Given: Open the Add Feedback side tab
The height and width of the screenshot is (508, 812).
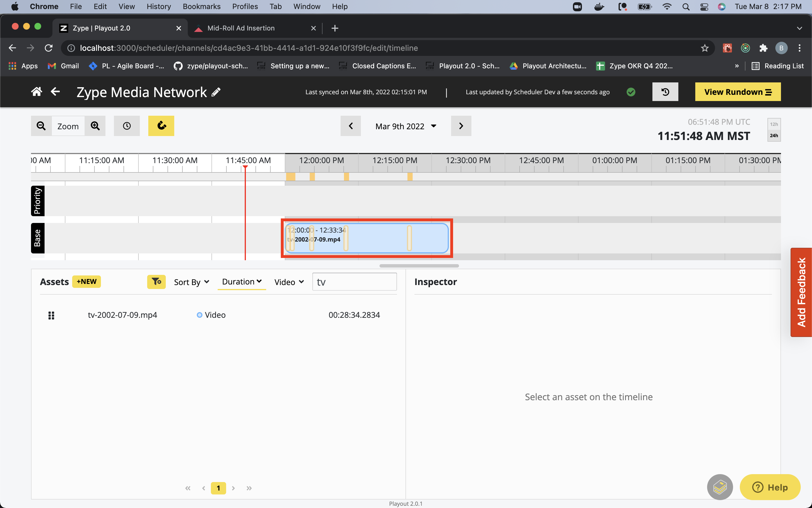Looking at the screenshot, I should click(801, 292).
